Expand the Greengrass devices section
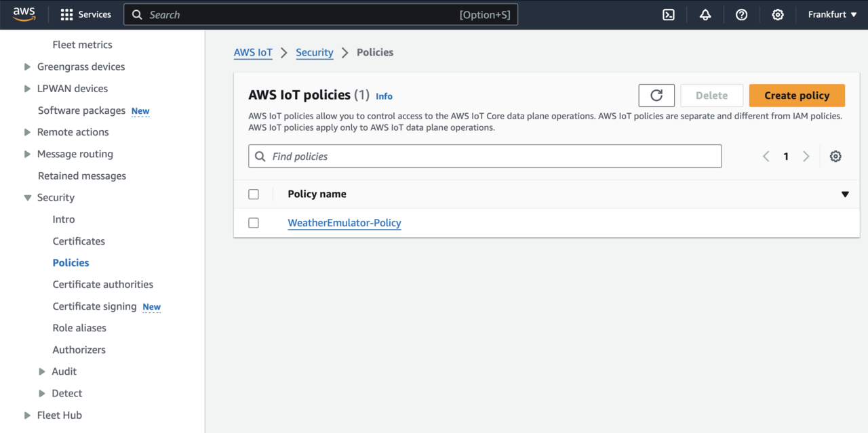Screen dimensions: 868x433 [x=27, y=67]
